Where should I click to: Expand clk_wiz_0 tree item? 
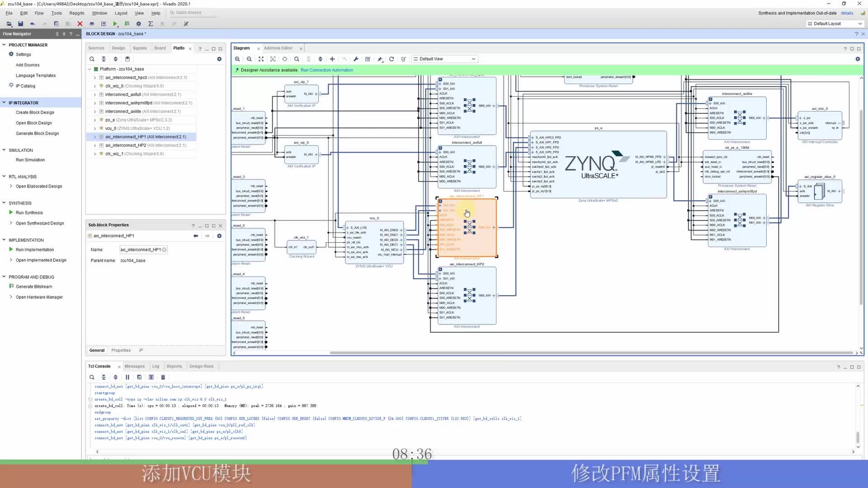pos(95,86)
